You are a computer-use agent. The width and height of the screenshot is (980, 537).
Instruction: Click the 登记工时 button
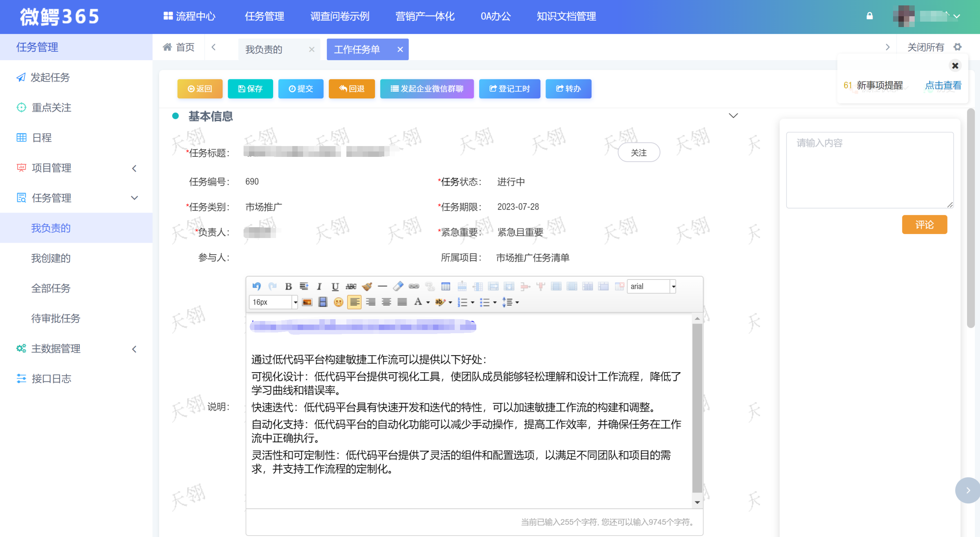pyautogui.click(x=509, y=89)
